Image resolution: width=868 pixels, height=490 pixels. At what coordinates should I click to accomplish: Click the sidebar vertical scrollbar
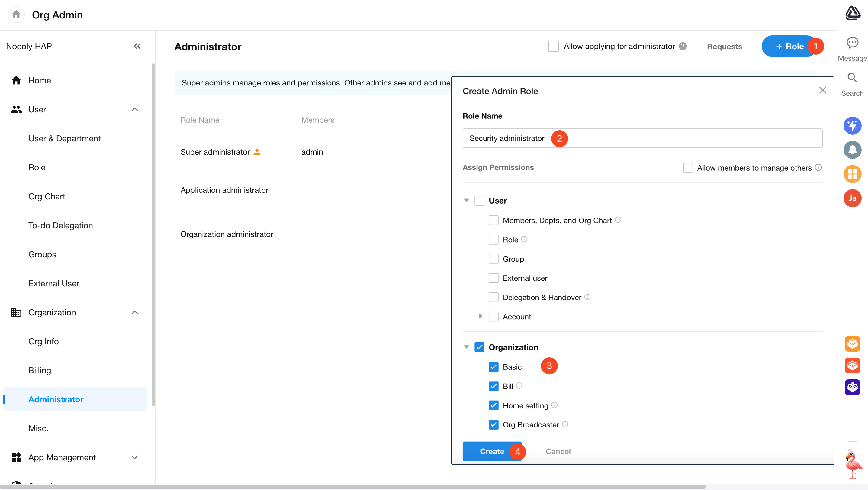point(153,236)
